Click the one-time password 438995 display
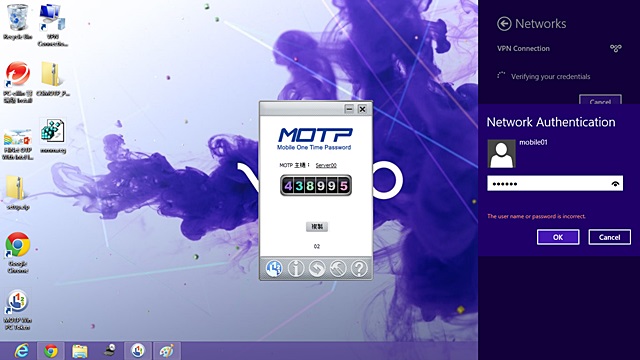The width and height of the screenshot is (640, 360). [x=316, y=186]
